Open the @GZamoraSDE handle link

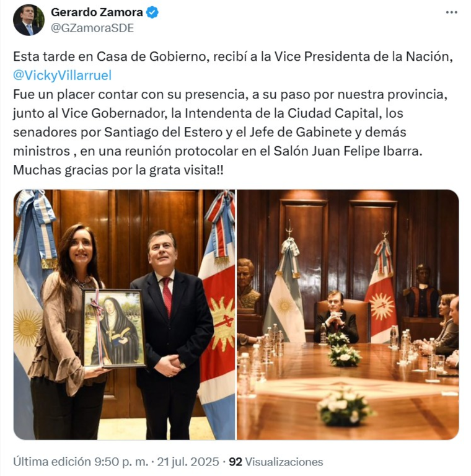click(92, 28)
